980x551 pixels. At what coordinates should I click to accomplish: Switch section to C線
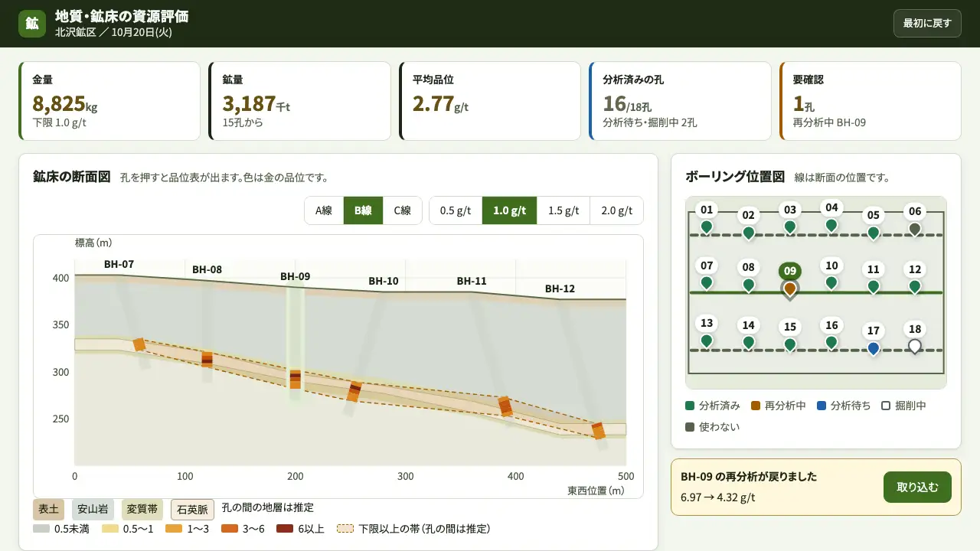click(403, 210)
